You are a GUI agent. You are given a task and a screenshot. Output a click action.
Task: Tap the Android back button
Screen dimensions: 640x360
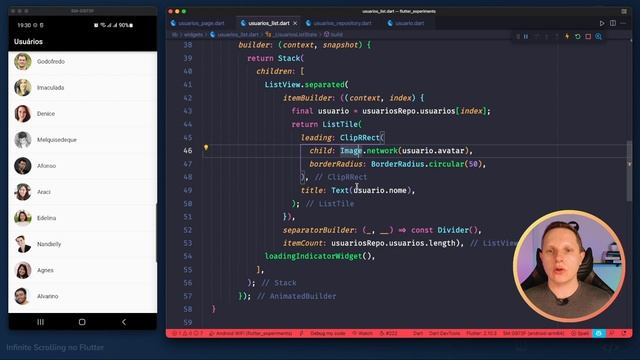[124, 322]
